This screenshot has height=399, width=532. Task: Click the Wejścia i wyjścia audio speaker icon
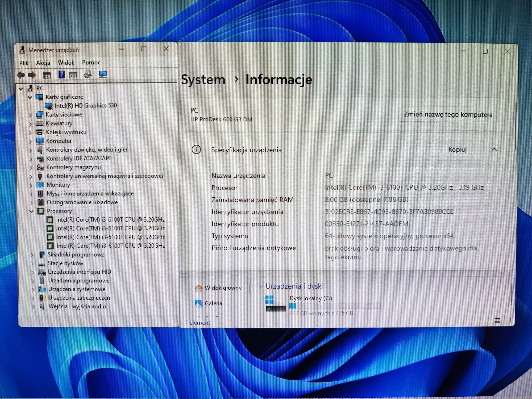point(42,306)
